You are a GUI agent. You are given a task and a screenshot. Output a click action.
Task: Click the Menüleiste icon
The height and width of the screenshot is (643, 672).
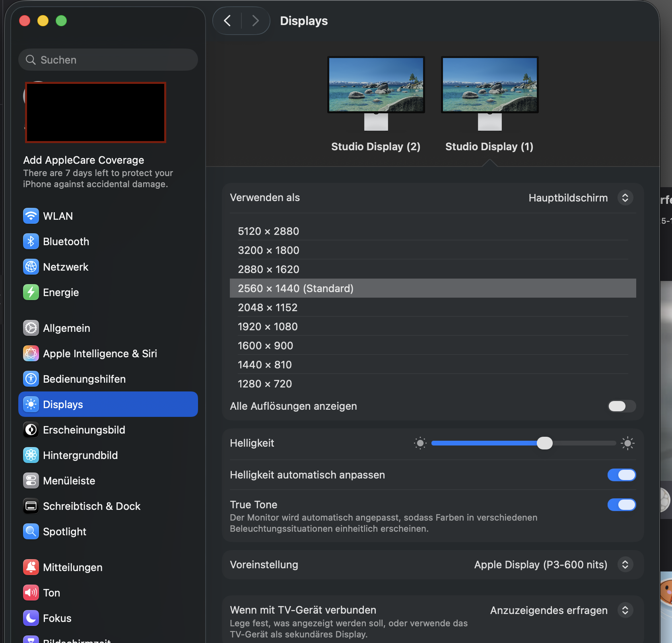click(x=31, y=480)
